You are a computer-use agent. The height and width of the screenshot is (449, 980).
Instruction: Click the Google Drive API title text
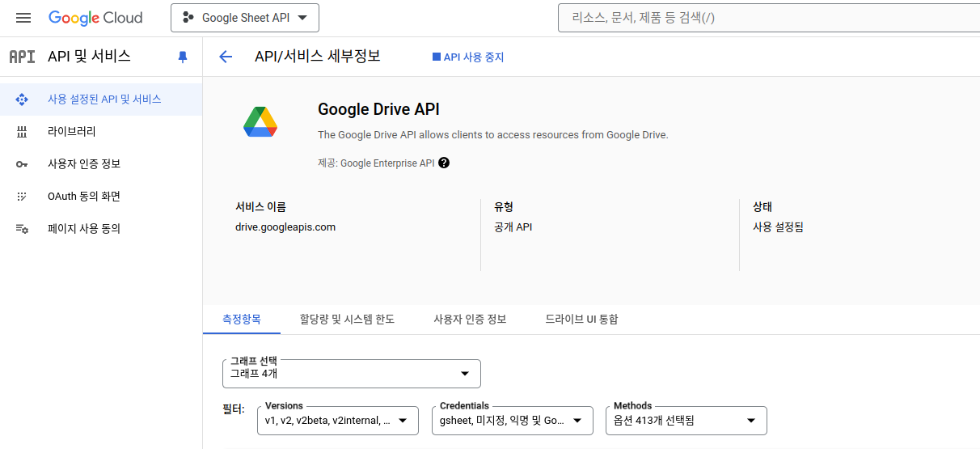click(x=378, y=109)
